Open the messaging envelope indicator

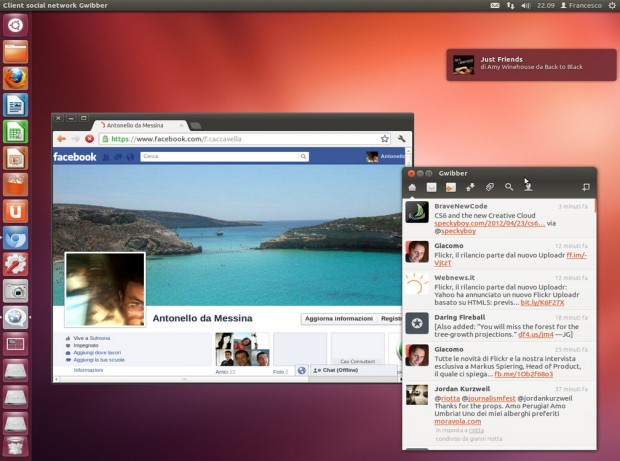pos(495,6)
